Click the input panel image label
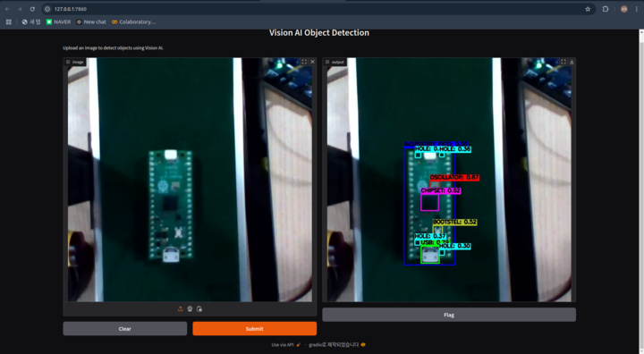644x354 pixels. tap(75, 62)
